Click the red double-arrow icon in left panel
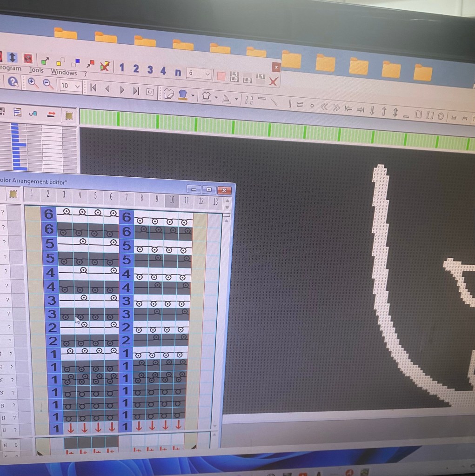 [51, 113]
